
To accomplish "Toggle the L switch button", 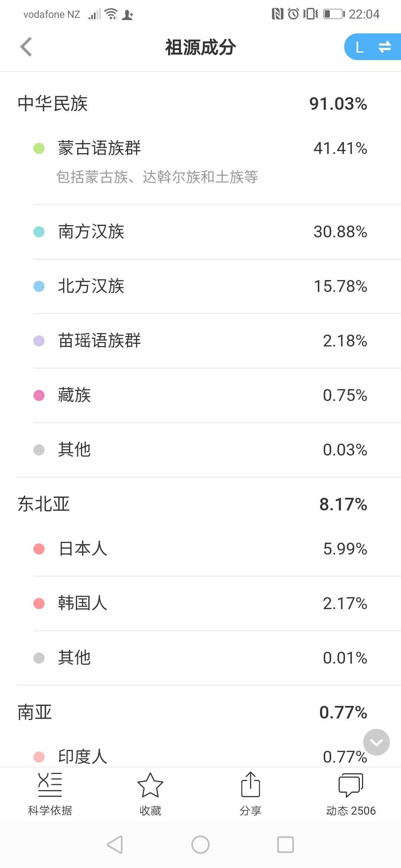I will pyautogui.click(x=373, y=47).
